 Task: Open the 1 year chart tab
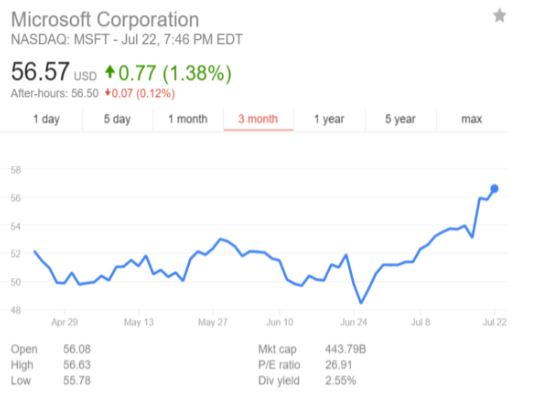(x=329, y=119)
